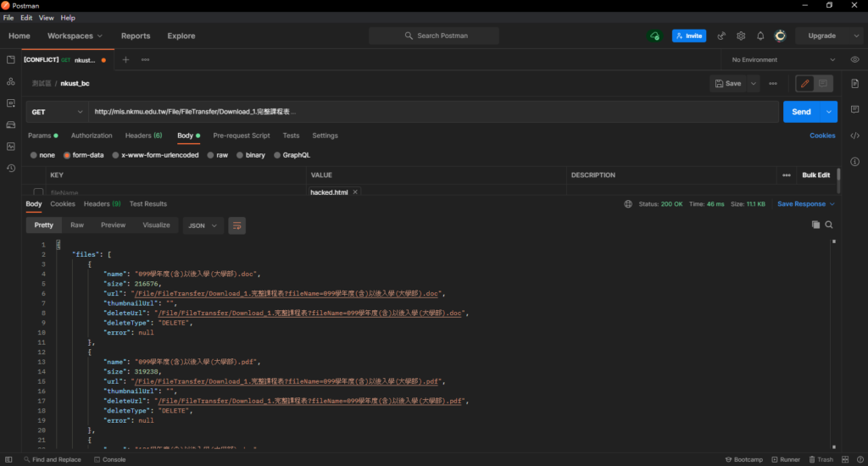868x466 pixels.
Task: Open the Edit menu
Action: pyautogui.click(x=26, y=18)
